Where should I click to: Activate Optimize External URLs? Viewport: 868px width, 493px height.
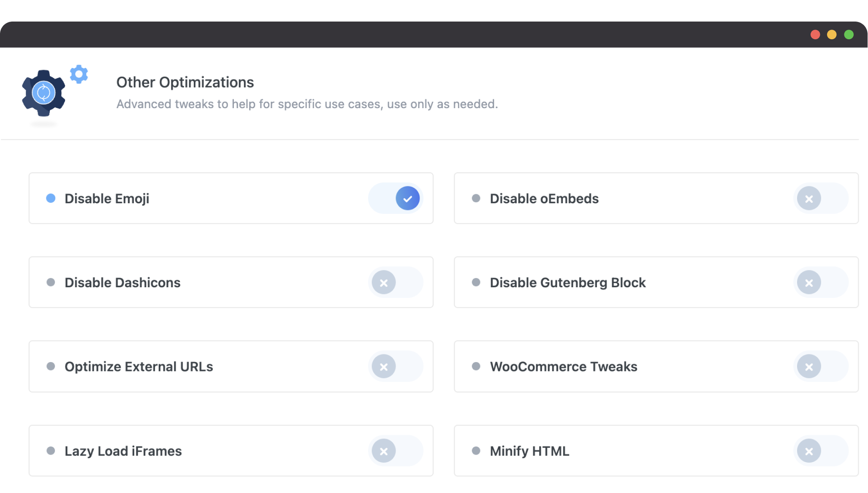pyautogui.click(x=396, y=366)
